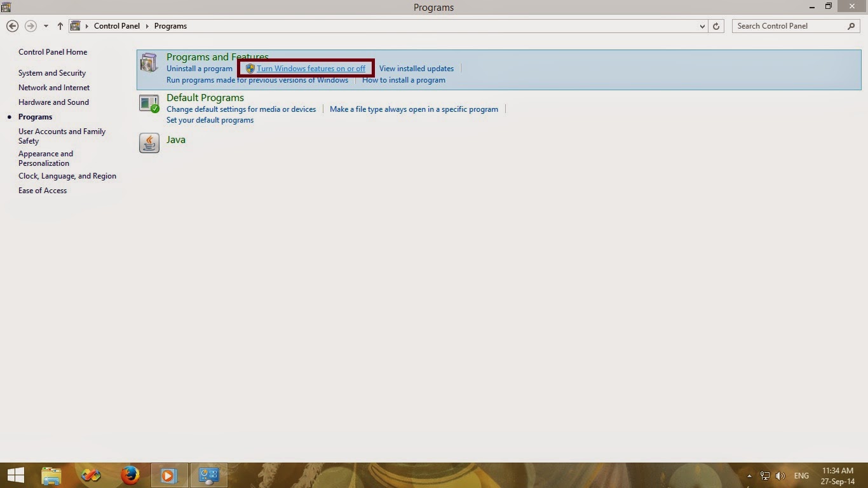868x488 pixels.
Task: Open Control Panel Home
Action: (53, 52)
